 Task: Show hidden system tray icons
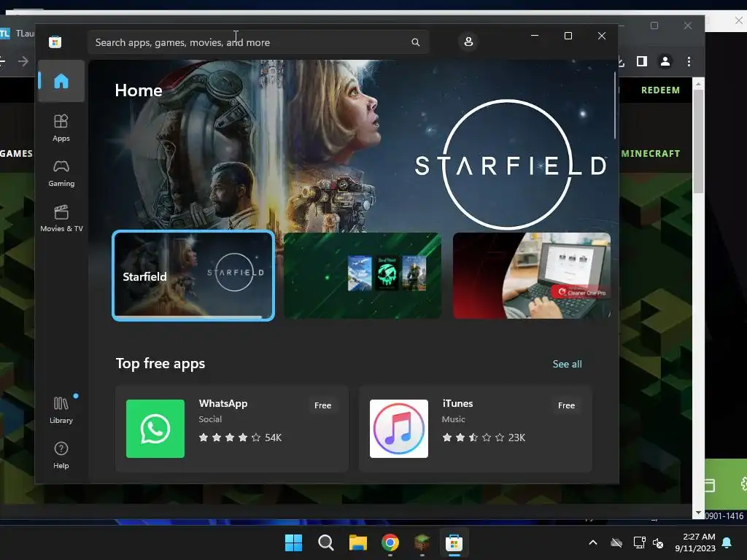click(593, 542)
